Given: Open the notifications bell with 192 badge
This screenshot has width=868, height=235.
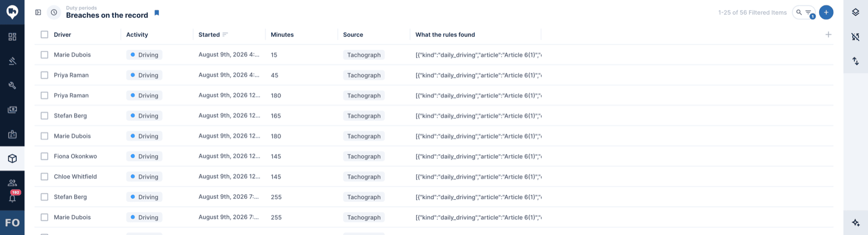Looking at the screenshot, I should coord(12,198).
